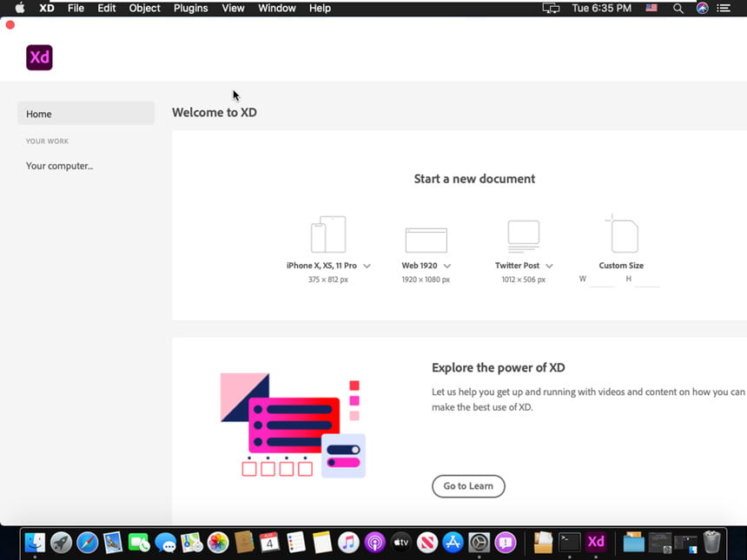This screenshot has width=747, height=560.
Task: Open FaceTime from the Dock
Action: coord(139,543)
